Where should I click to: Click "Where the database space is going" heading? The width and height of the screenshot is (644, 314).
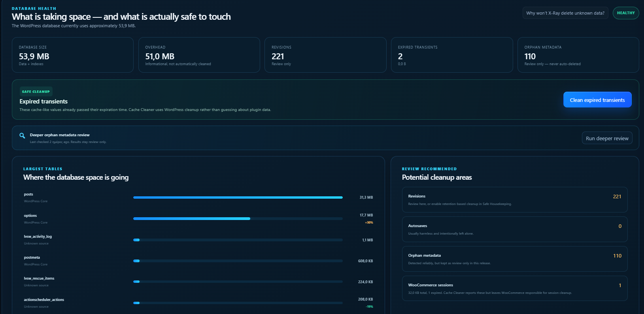[x=76, y=177]
